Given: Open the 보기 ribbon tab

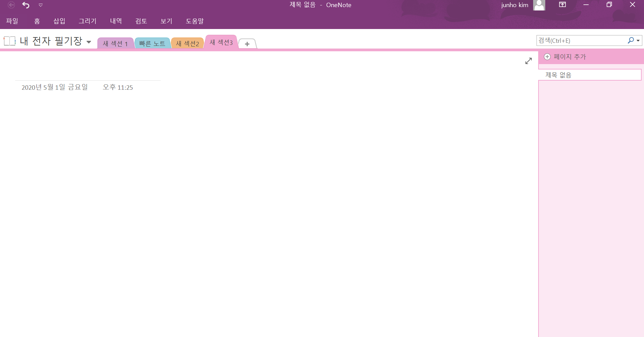Looking at the screenshot, I should coord(166,21).
